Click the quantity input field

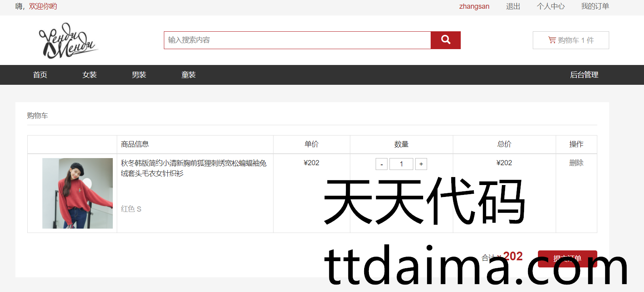[x=401, y=164]
